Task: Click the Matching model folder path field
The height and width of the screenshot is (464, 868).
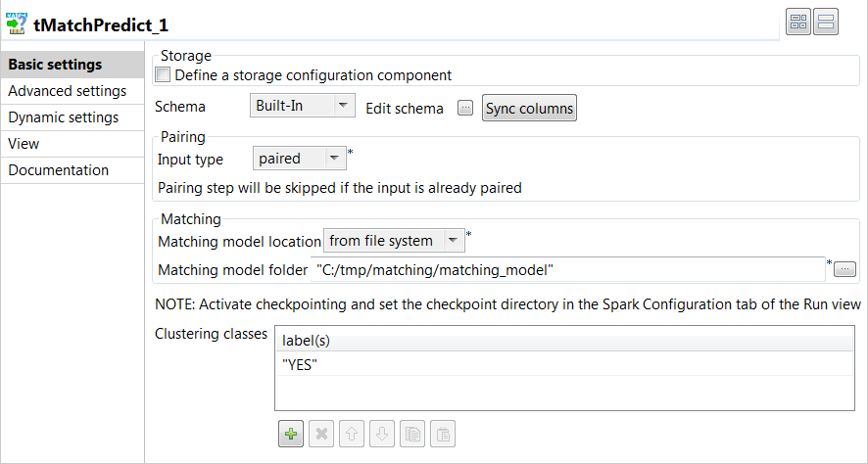Action: pyautogui.click(x=568, y=269)
